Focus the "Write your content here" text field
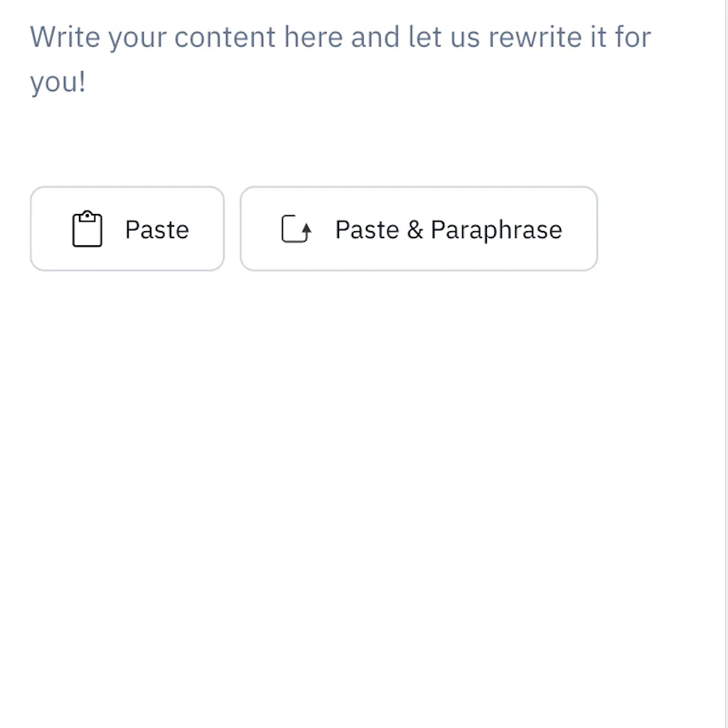 [x=340, y=58]
